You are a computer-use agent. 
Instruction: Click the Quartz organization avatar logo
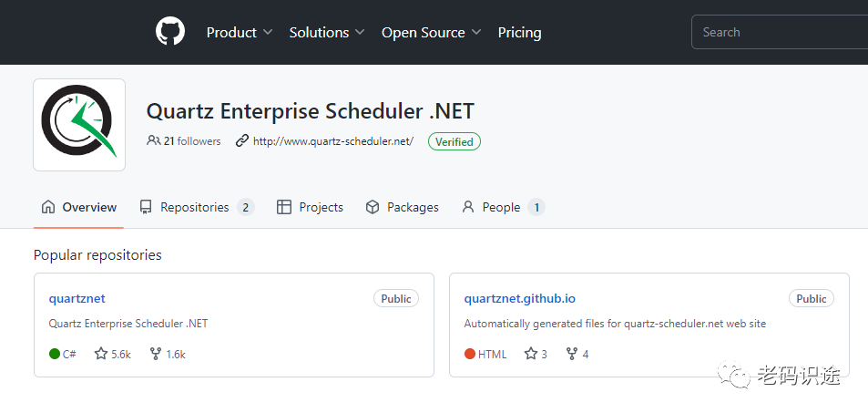79,125
